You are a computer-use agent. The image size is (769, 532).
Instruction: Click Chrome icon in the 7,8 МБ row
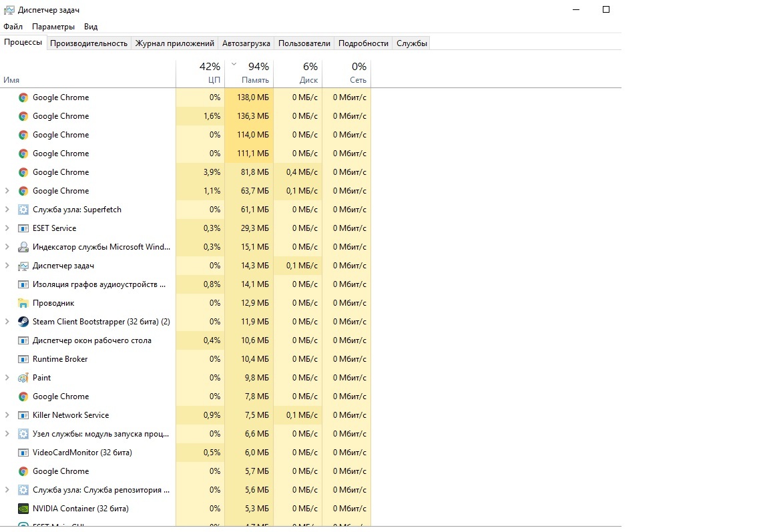coord(23,396)
